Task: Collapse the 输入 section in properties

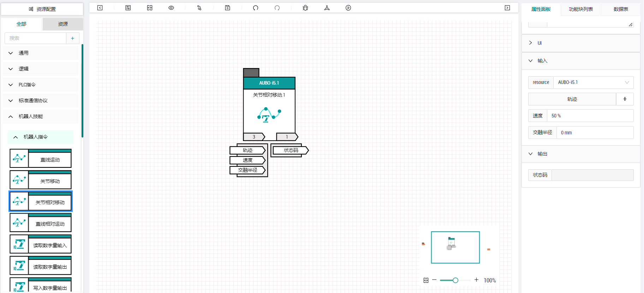Action: click(x=581, y=61)
